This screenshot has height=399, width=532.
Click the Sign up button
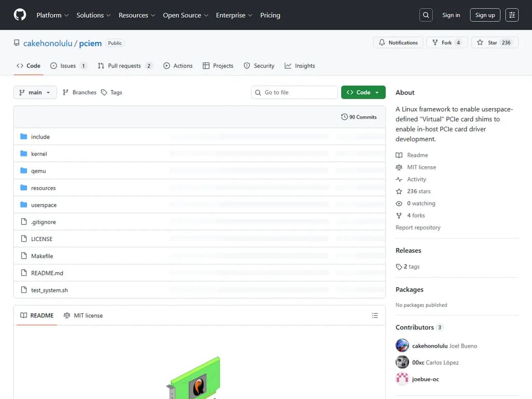coord(485,15)
